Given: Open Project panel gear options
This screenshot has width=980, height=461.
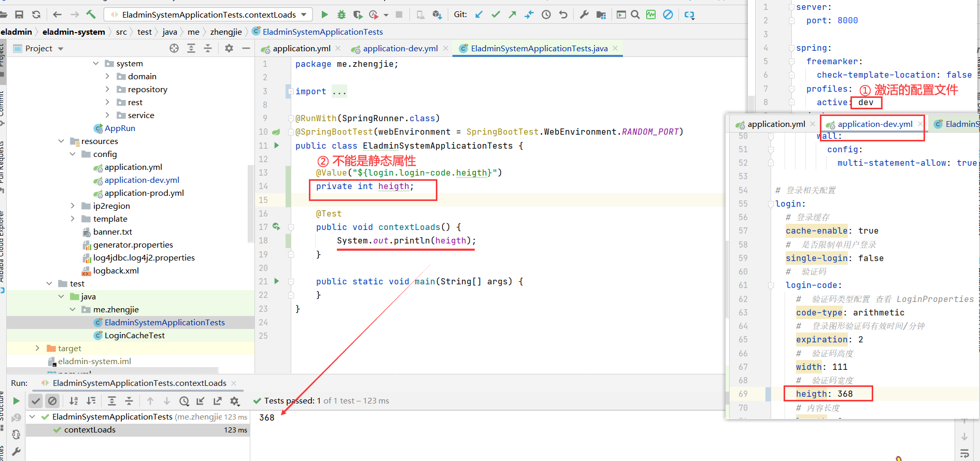Looking at the screenshot, I should 229,48.
